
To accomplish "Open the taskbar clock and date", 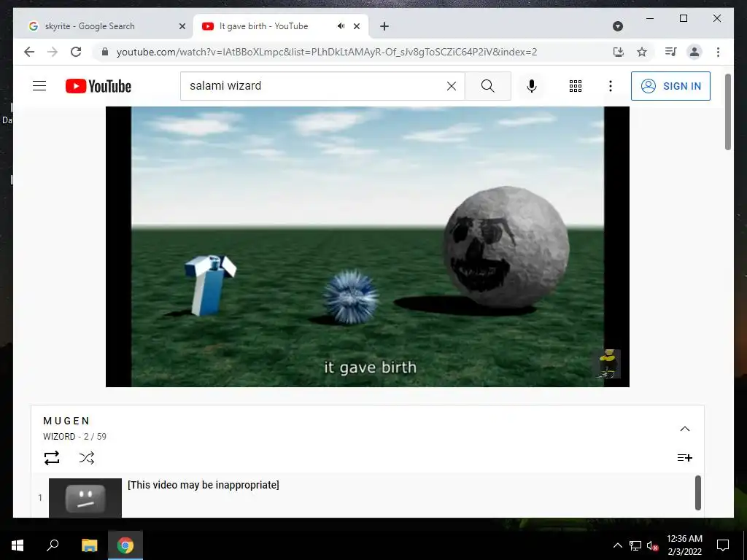I will (x=684, y=545).
